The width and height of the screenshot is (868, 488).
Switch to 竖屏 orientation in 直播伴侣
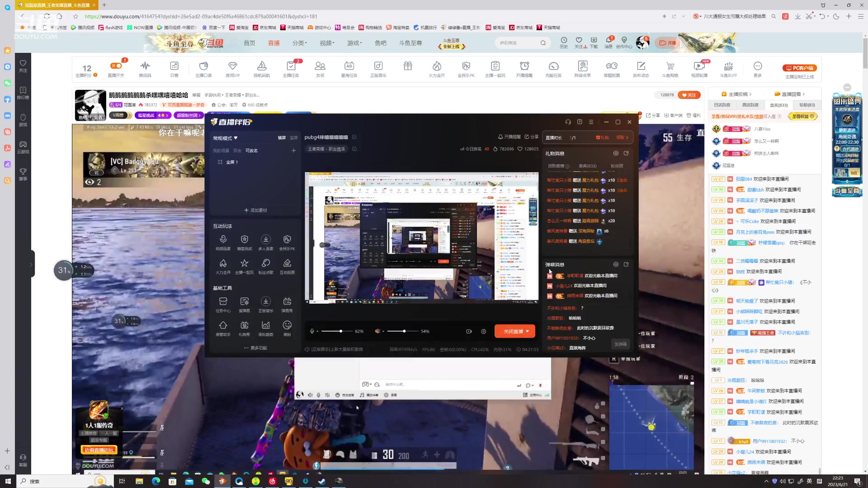(294, 138)
